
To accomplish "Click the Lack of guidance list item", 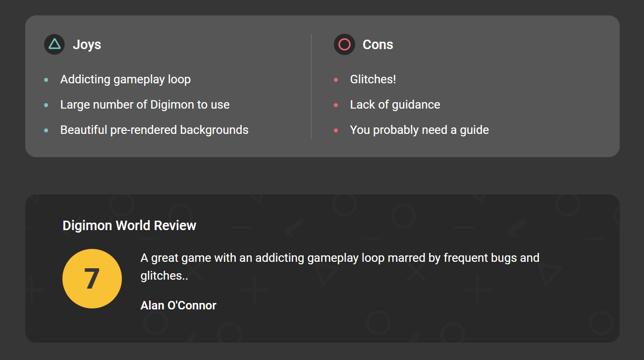I will (395, 105).
